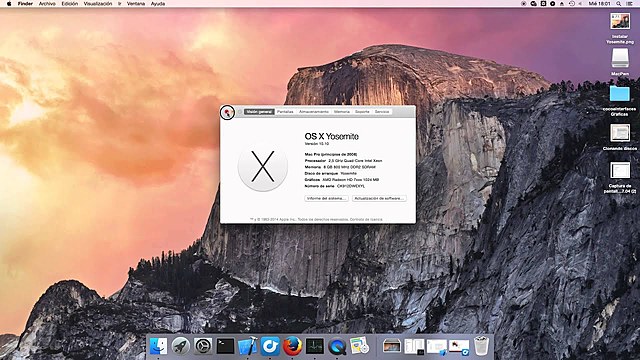Image resolution: width=640 pixels, height=360 pixels.
Task: Click the Número de serie value
Action: point(351,186)
